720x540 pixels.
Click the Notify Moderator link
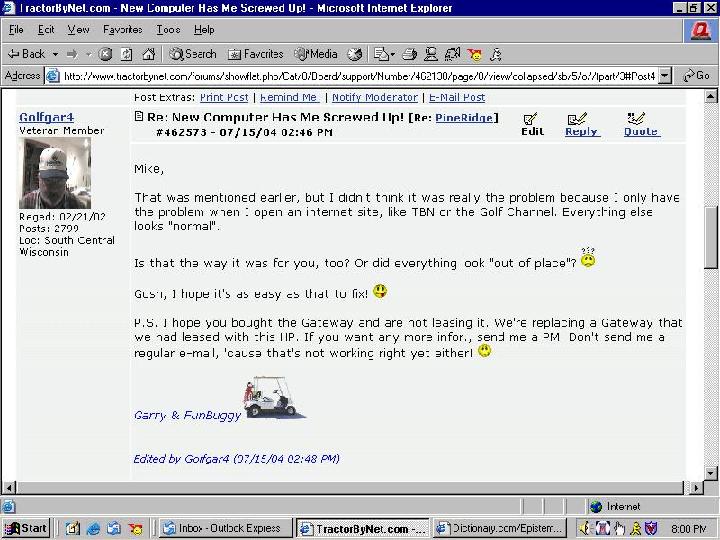(x=375, y=97)
